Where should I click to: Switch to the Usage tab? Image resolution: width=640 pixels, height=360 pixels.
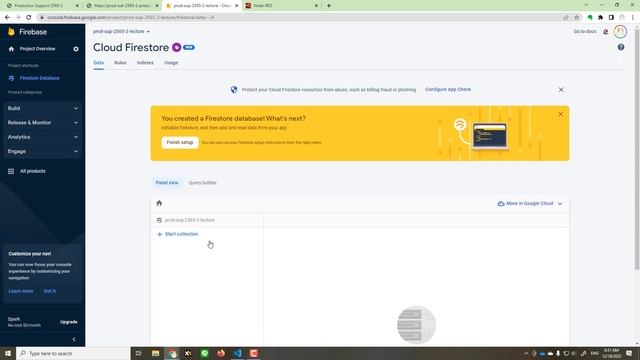click(171, 63)
